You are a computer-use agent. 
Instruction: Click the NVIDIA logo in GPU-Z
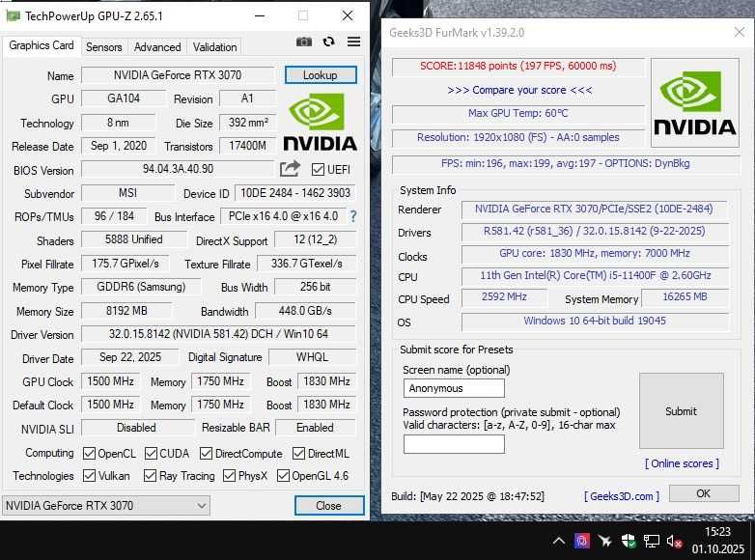pyautogui.click(x=320, y=123)
